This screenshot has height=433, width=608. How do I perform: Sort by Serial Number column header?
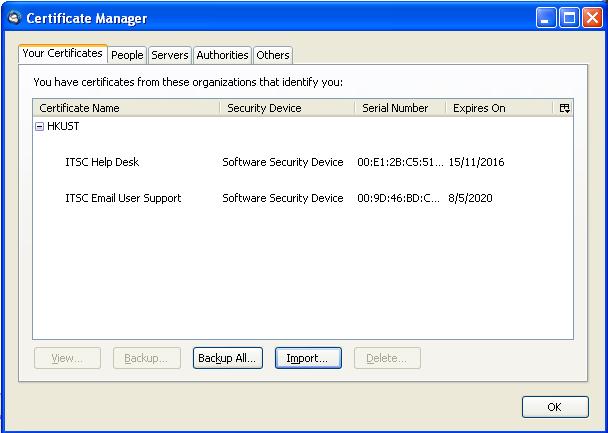(x=399, y=108)
